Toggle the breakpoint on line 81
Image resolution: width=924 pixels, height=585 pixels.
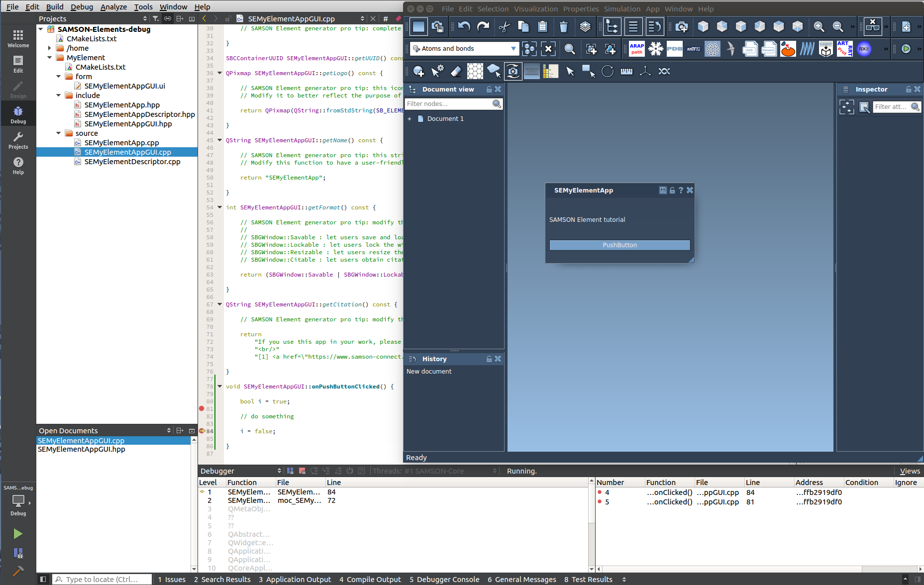click(x=202, y=408)
